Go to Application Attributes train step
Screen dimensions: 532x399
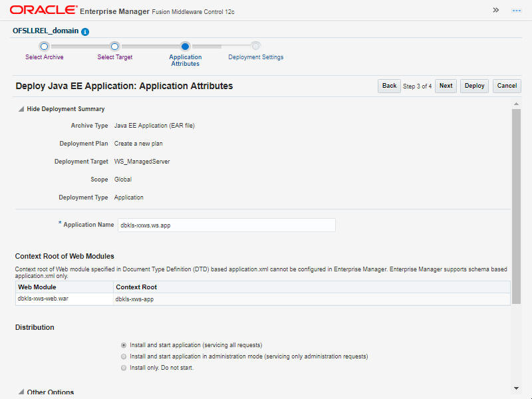pos(186,61)
